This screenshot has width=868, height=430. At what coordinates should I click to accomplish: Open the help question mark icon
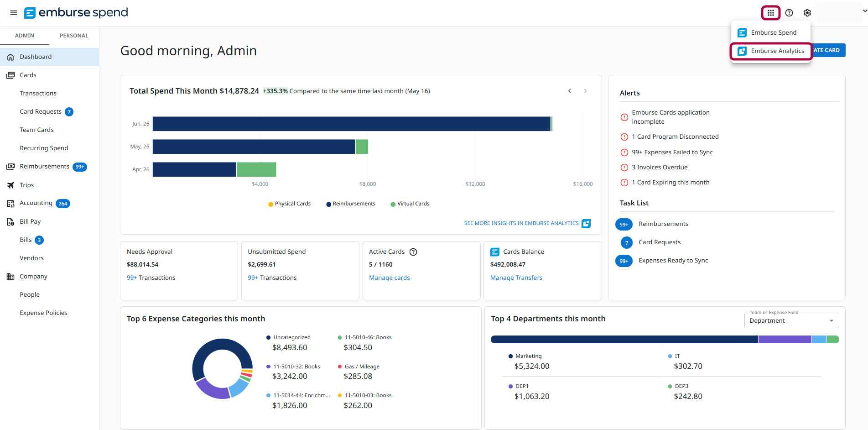[x=789, y=13]
